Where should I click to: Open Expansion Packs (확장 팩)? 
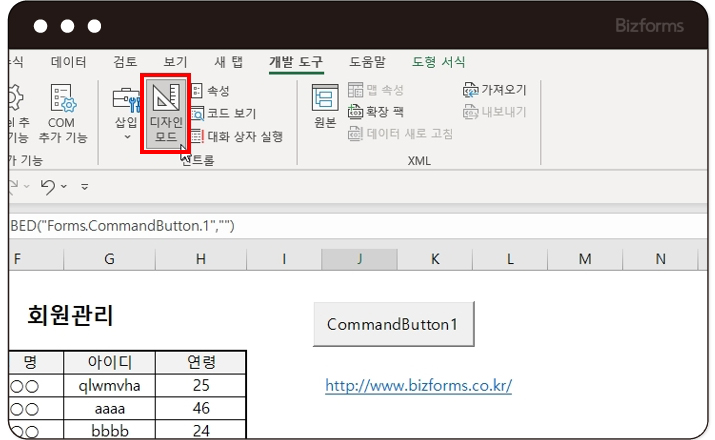pyautogui.click(x=376, y=112)
